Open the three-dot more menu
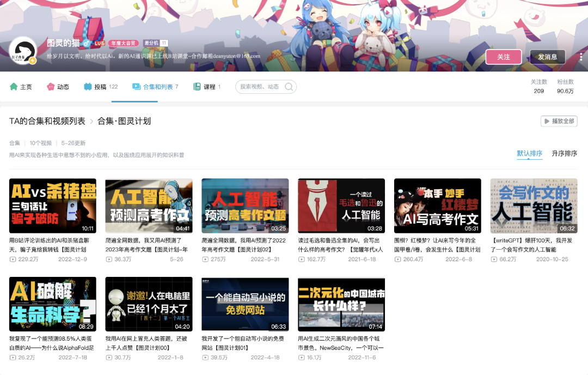This screenshot has height=375, width=588. click(x=581, y=57)
